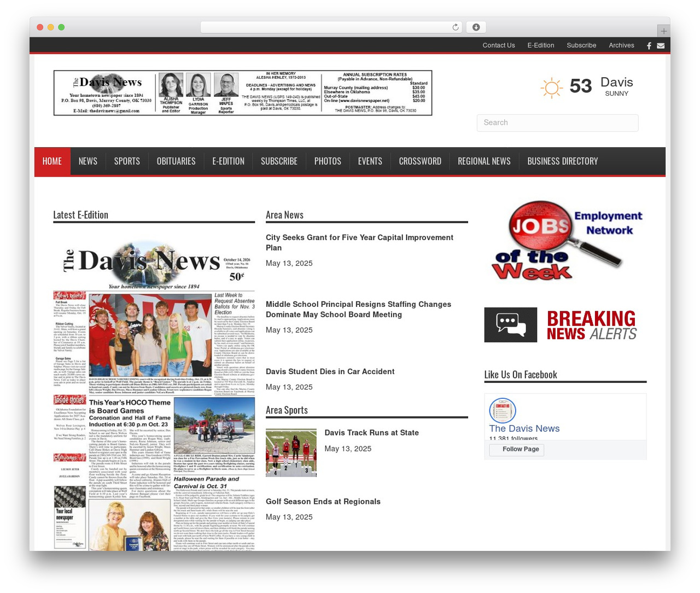The height and width of the screenshot is (593, 700).
Task: Click the Breaking News Alerts text banner
Action: click(592, 325)
